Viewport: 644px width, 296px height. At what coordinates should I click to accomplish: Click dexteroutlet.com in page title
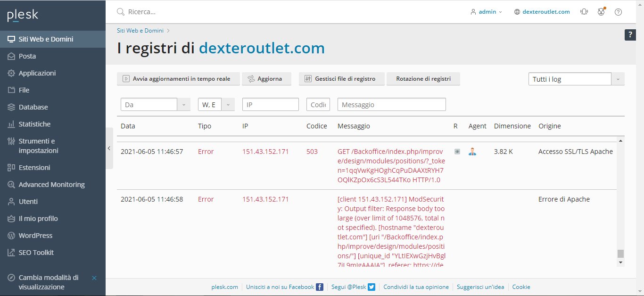point(262,48)
